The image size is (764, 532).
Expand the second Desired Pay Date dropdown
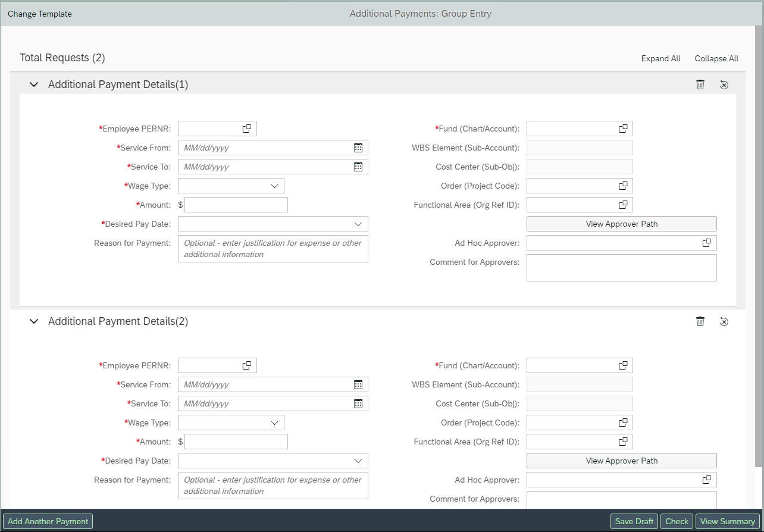click(x=358, y=461)
